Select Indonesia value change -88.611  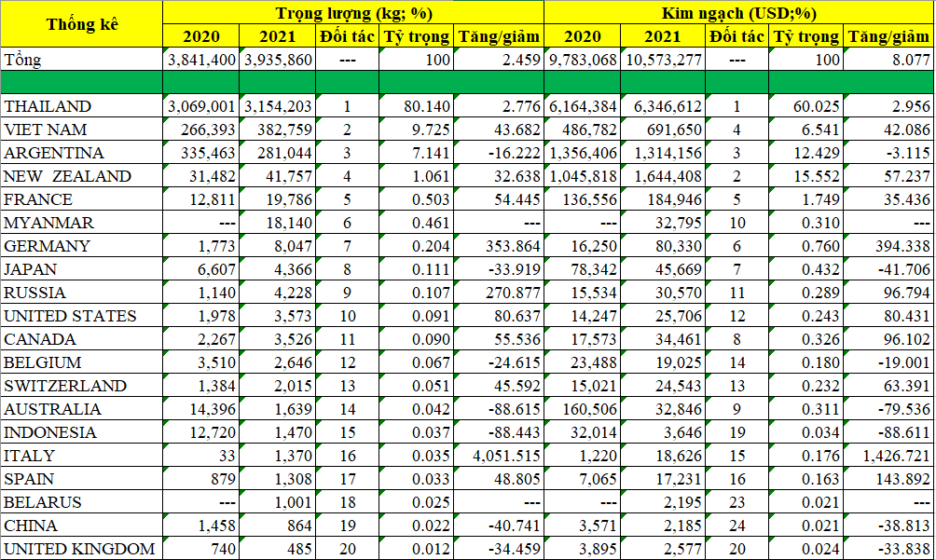888,431
